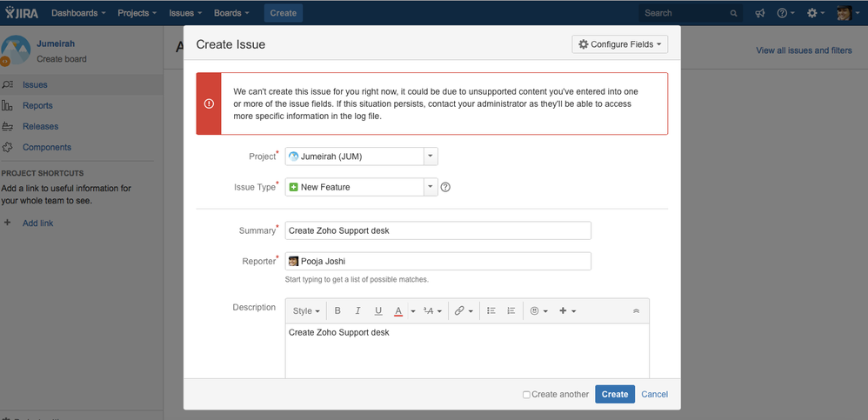Open the Projects menu
Image resolution: width=868 pixels, height=420 pixels.
click(137, 13)
